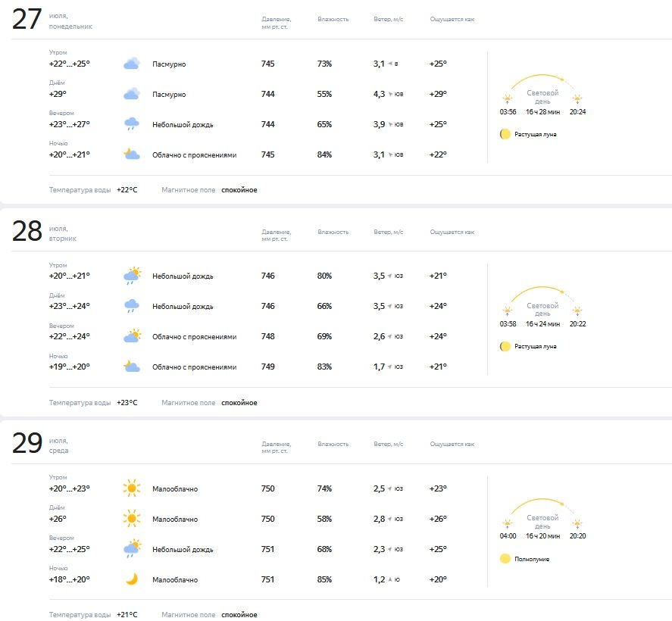Image resolution: width=672 pixels, height=621 pixels.
Task: Click the sunrise icon above 03:58
Action: 508,311
